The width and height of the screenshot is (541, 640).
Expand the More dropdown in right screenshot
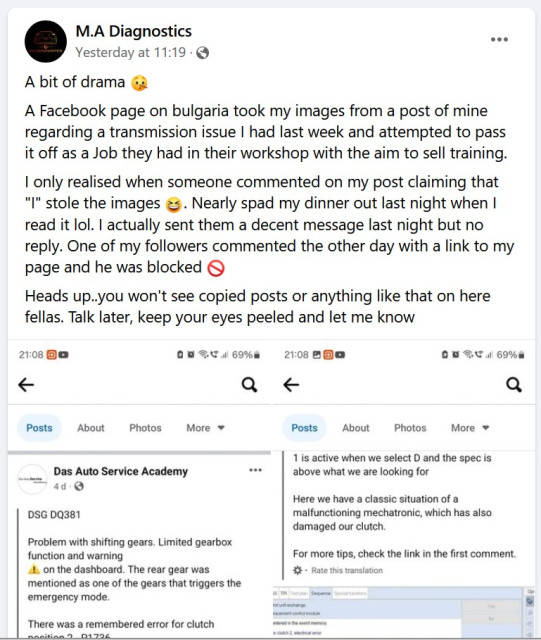pyautogui.click(x=470, y=428)
